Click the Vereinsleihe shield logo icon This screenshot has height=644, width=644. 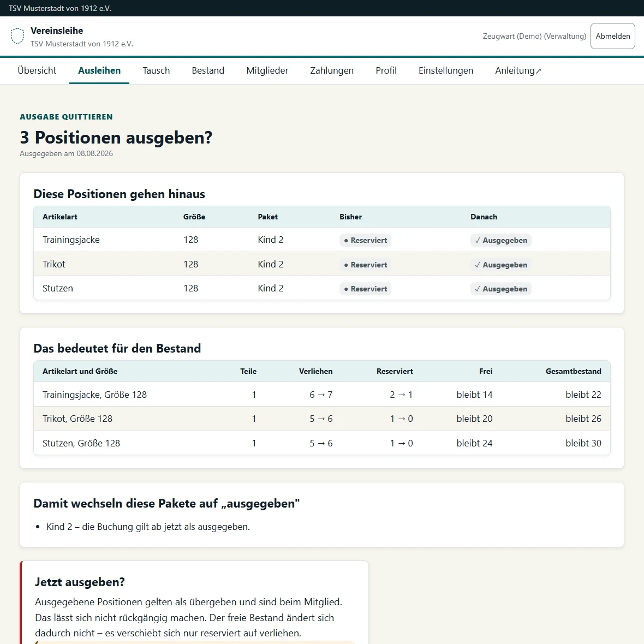17,36
